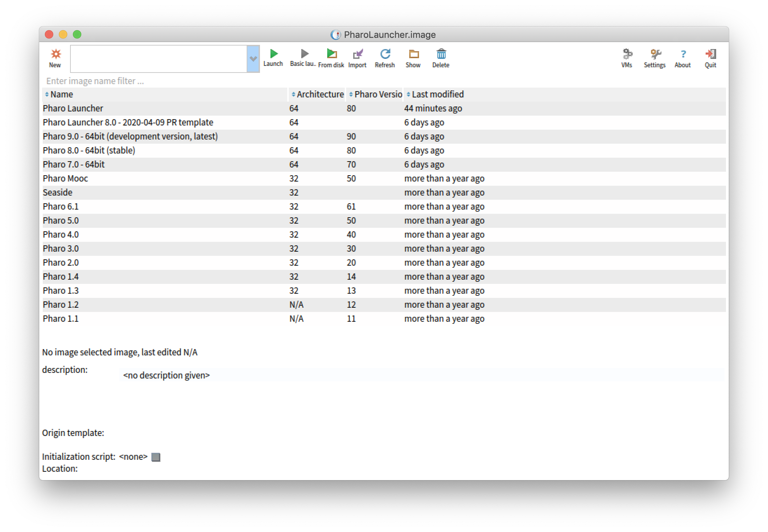Image resolution: width=768 pixels, height=532 pixels.
Task: Select the Pharo 3.0 row
Action: click(384, 248)
